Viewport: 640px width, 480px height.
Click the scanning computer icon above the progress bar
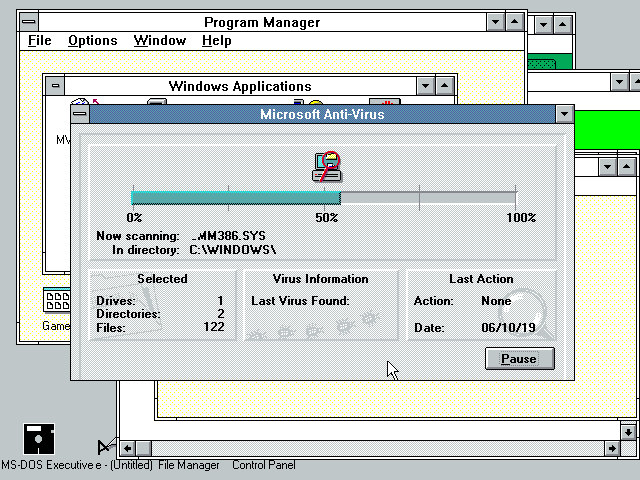pyautogui.click(x=327, y=167)
